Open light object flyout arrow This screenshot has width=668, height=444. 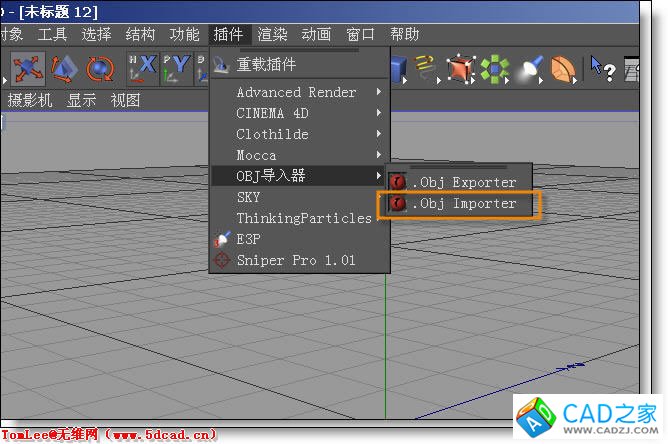pos(541,80)
